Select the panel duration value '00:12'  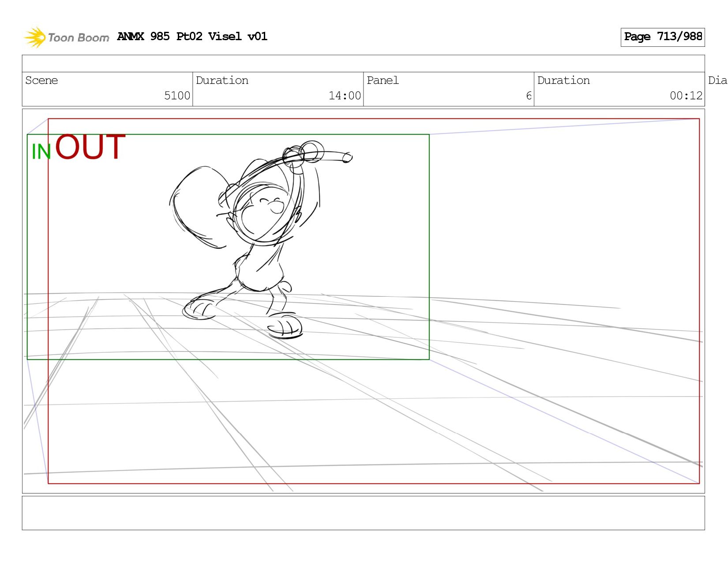point(686,96)
